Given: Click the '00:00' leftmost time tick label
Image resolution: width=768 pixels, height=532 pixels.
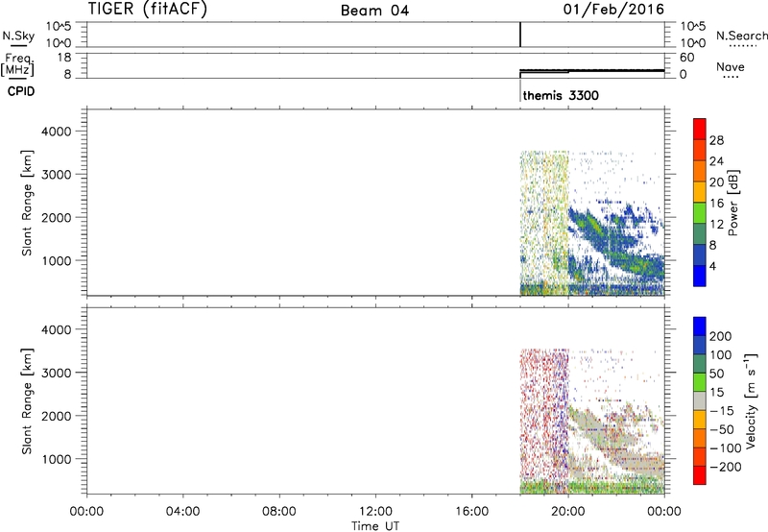Looking at the screenshot, I should click(x=86, y=512).
